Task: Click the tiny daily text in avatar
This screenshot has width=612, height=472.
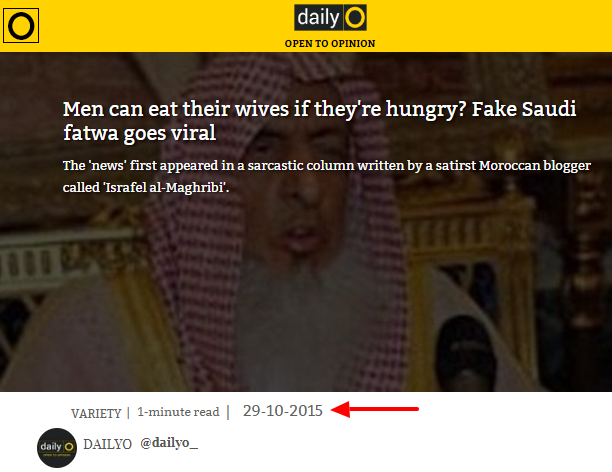Action: point(51,446)
